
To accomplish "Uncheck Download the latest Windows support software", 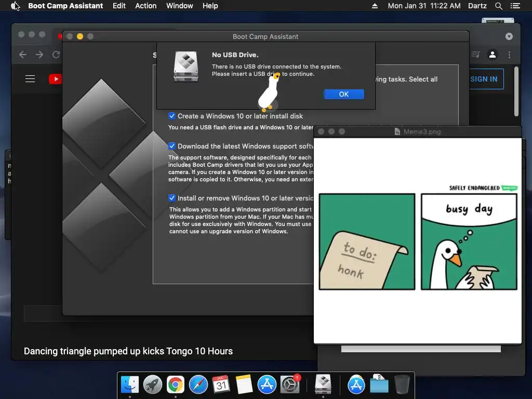I will (x=172, y=146).
